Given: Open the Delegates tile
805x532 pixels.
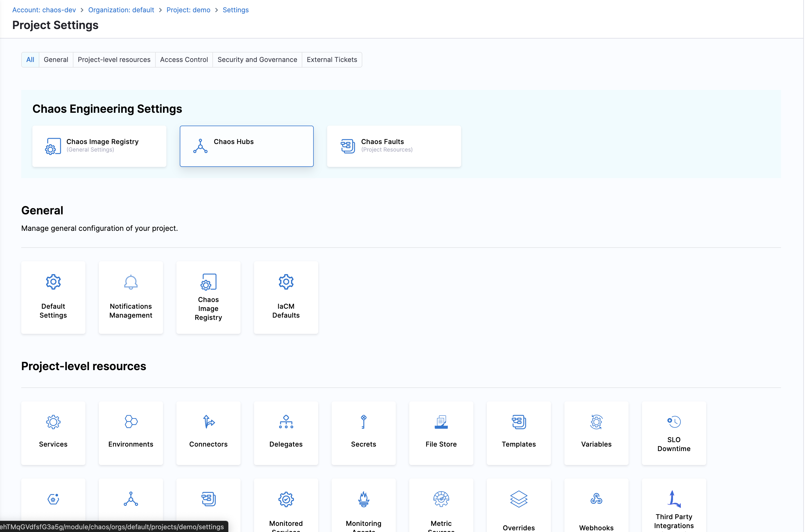Looking at the screenshot, I should pyautogui.click(x=286, y=433).
